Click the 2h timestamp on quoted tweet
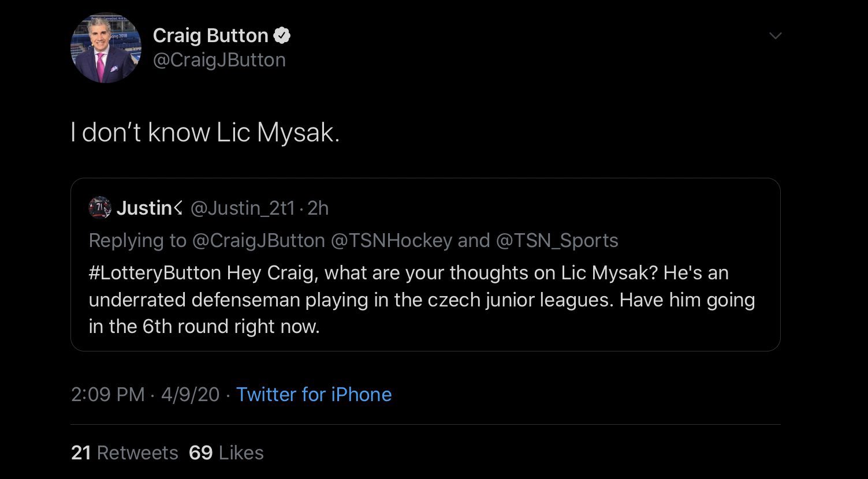 (x=318, y=208)
